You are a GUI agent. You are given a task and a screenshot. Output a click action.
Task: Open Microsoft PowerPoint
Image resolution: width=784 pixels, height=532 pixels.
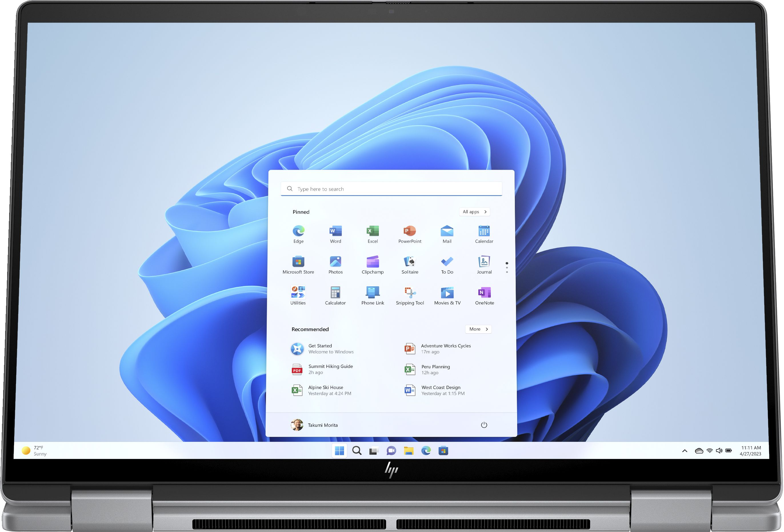click(x=410, y=234)
